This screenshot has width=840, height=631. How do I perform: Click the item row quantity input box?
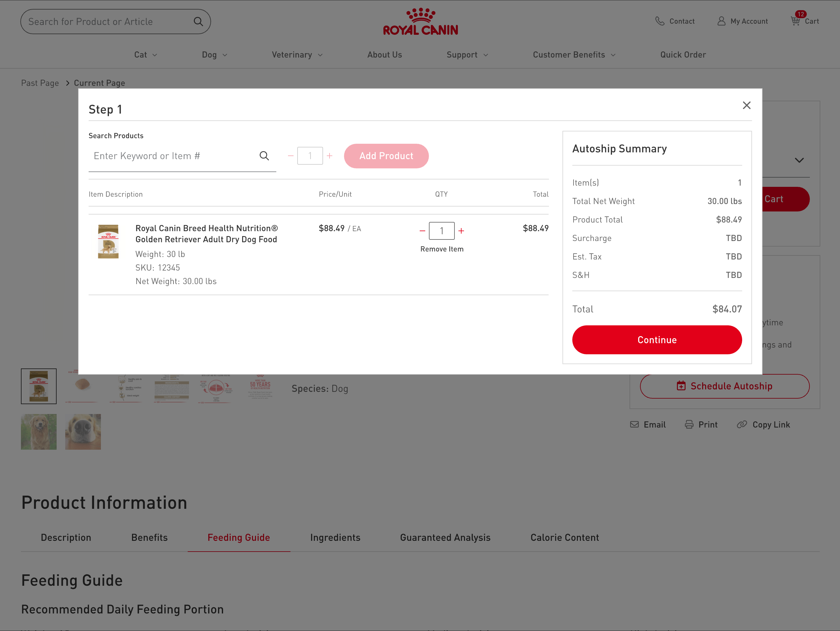coord(442,231)
